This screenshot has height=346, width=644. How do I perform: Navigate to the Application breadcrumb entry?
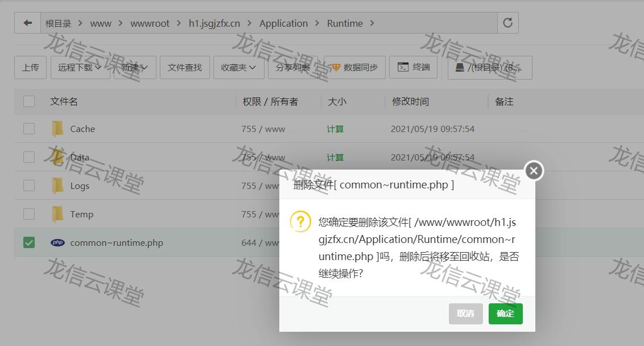point(283,23)
